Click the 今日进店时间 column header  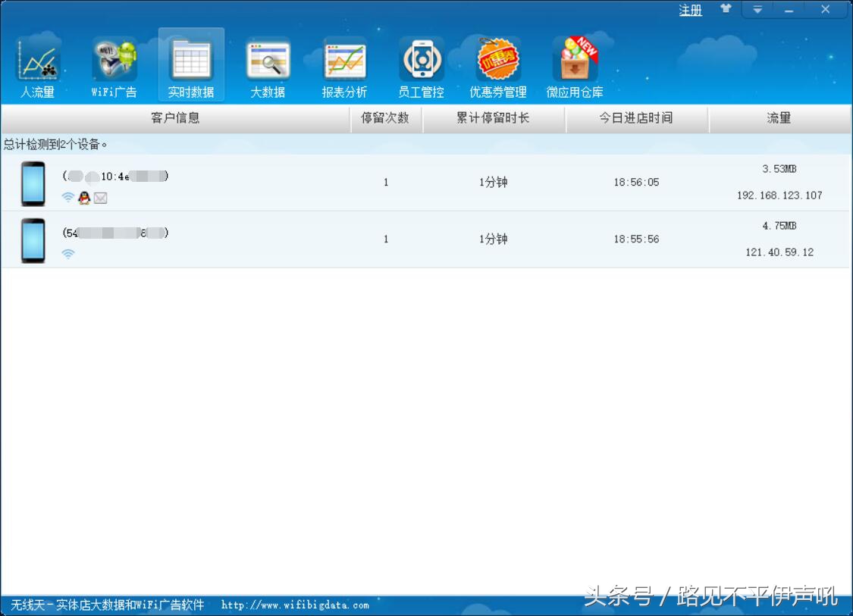tap(636, 118)
